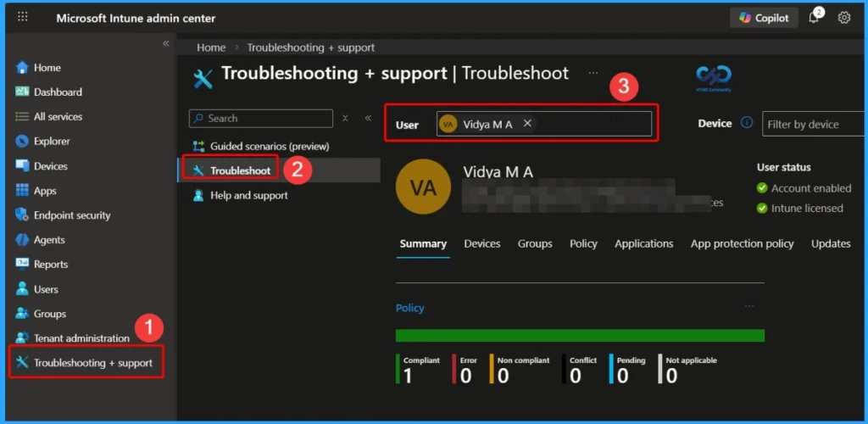Click the Conflict count value

(x=576, y=377)
